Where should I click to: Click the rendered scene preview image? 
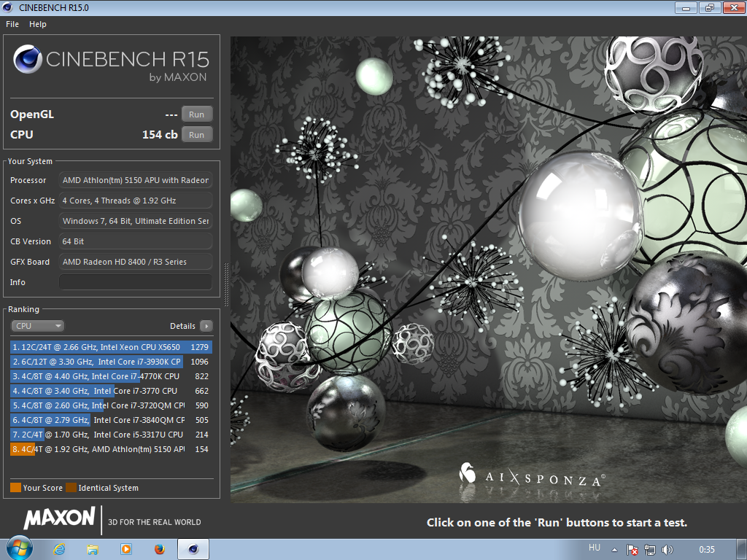tap(489, 270)
